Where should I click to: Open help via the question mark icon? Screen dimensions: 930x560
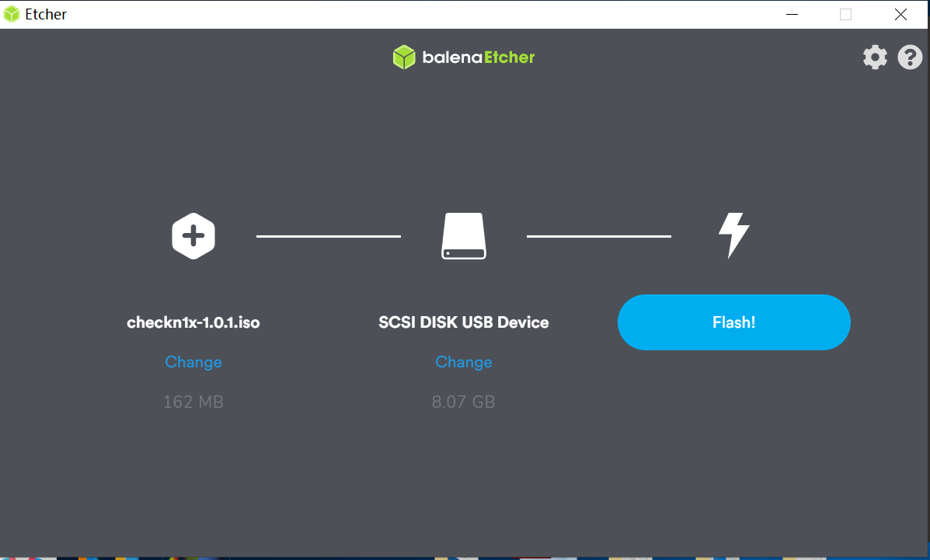[910, 57]
